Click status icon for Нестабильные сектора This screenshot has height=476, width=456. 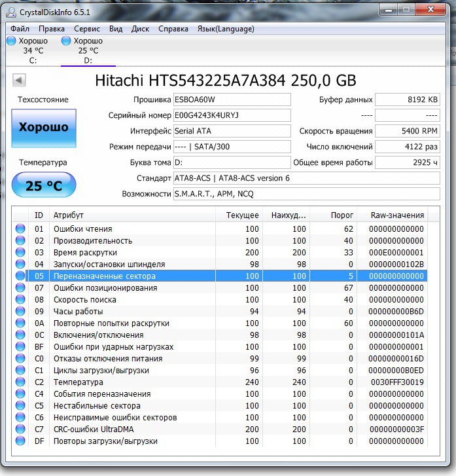click(x=20, y=405)
